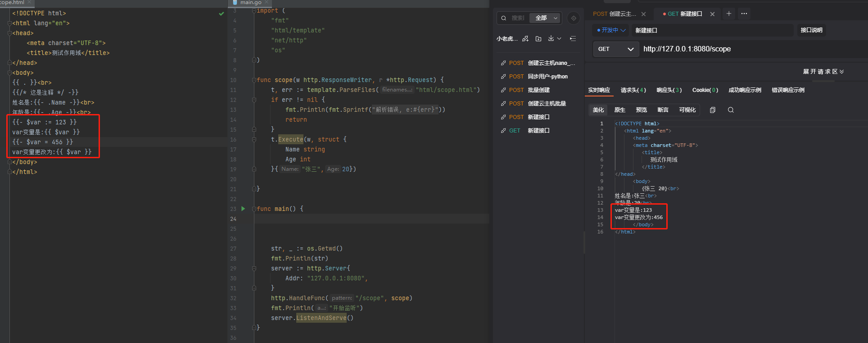Click line 'var变量更改为:456' in response
This screenshot has width=868, height=343.
(639, 217)
